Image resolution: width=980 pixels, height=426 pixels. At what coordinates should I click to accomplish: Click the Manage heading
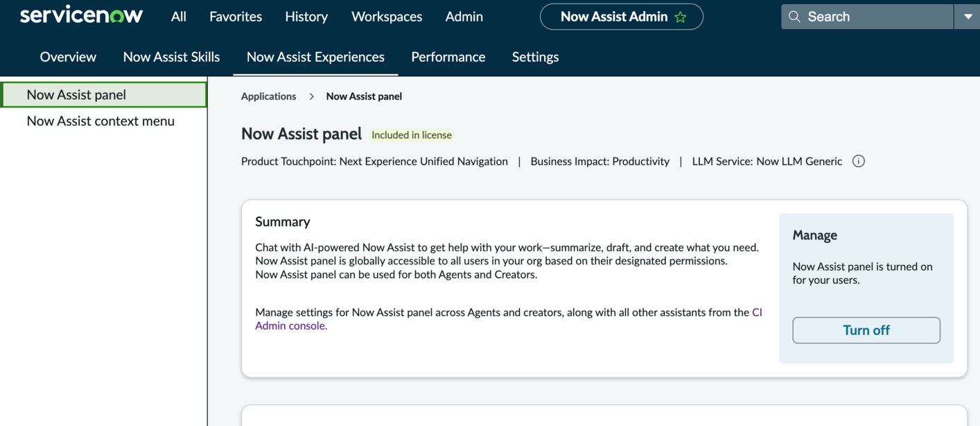pyautogui.click(x=815, y=235)
